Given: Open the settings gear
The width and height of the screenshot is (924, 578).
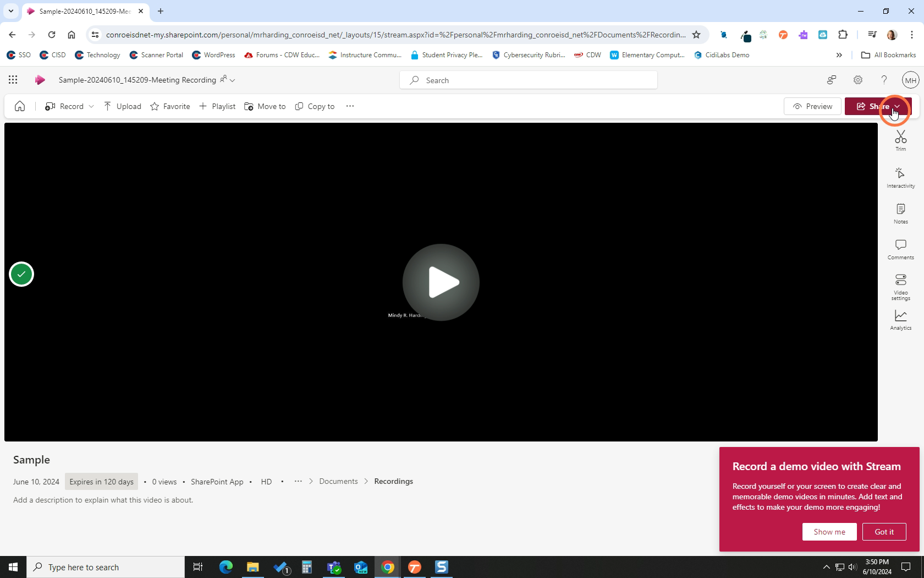Looking at the screenshot, I should click(x=857, y=80).
